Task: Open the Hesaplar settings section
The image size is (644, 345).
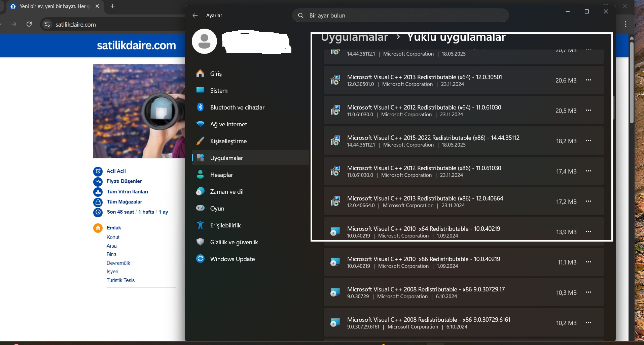Action: (250, 175)
